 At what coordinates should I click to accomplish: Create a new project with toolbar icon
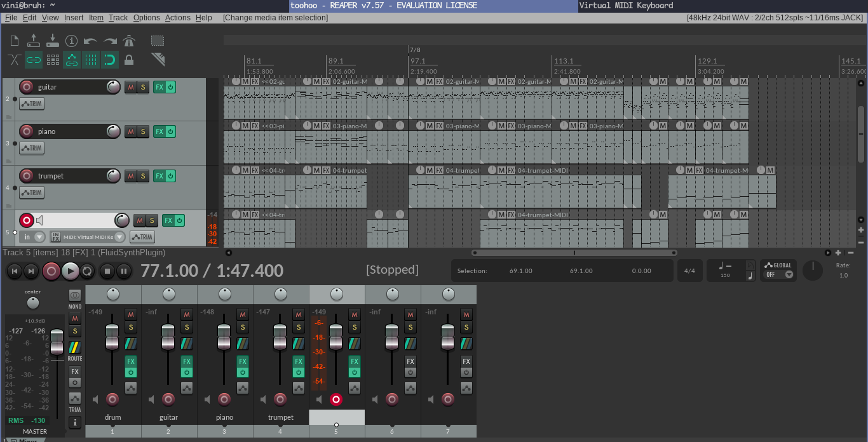[x=15, y=41]
